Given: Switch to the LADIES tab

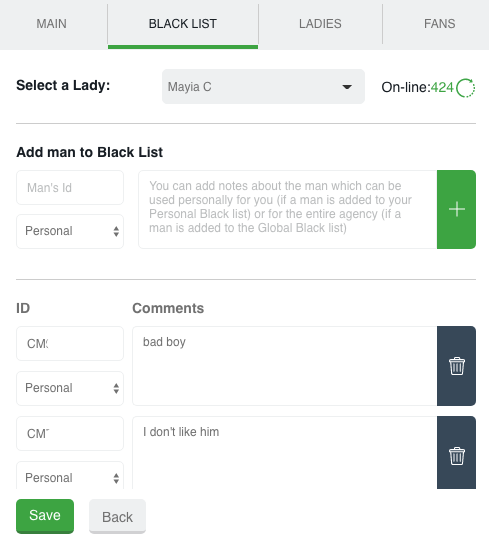Looking at the screenshot, I should click(320, 24).
